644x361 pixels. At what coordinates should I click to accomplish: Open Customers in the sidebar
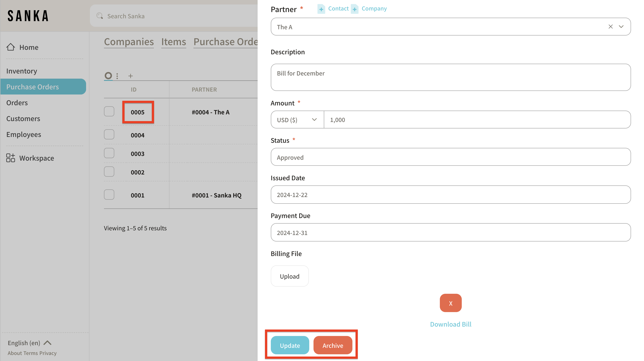[x=23, y=118]
